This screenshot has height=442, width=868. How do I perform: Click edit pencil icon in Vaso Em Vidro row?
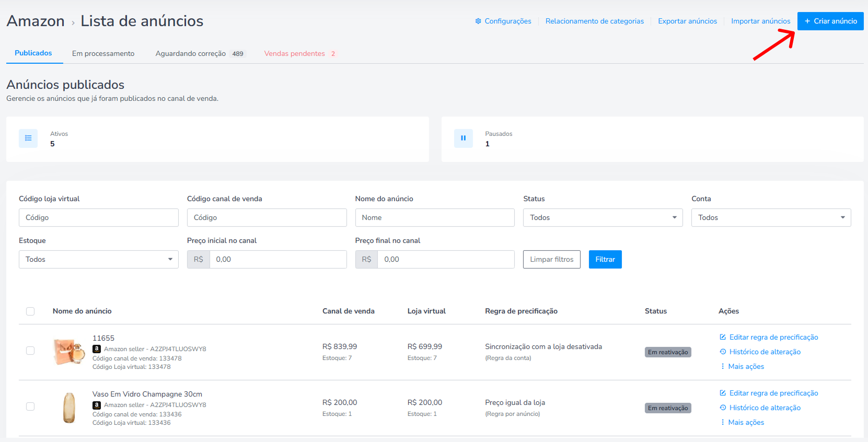point(723,393)
